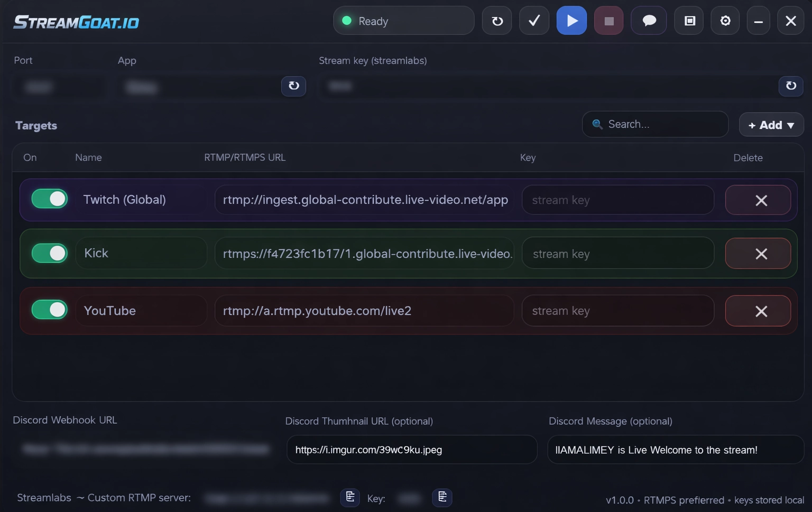Image resolution: width=812 pixels, height=512 pixels.
Task: Click the square window icon in toolbar
Action: 689,21
